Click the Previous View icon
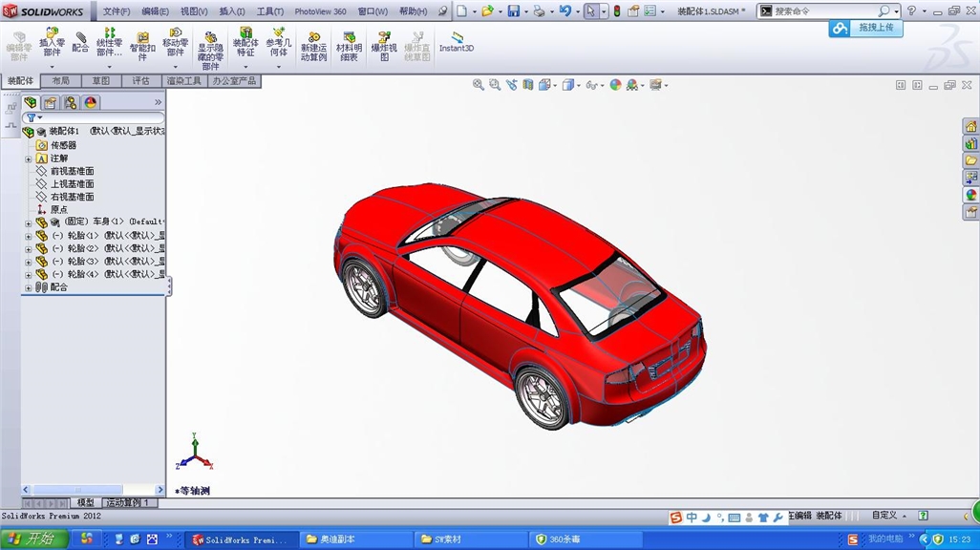980x550 pixels. coord(512,85)
